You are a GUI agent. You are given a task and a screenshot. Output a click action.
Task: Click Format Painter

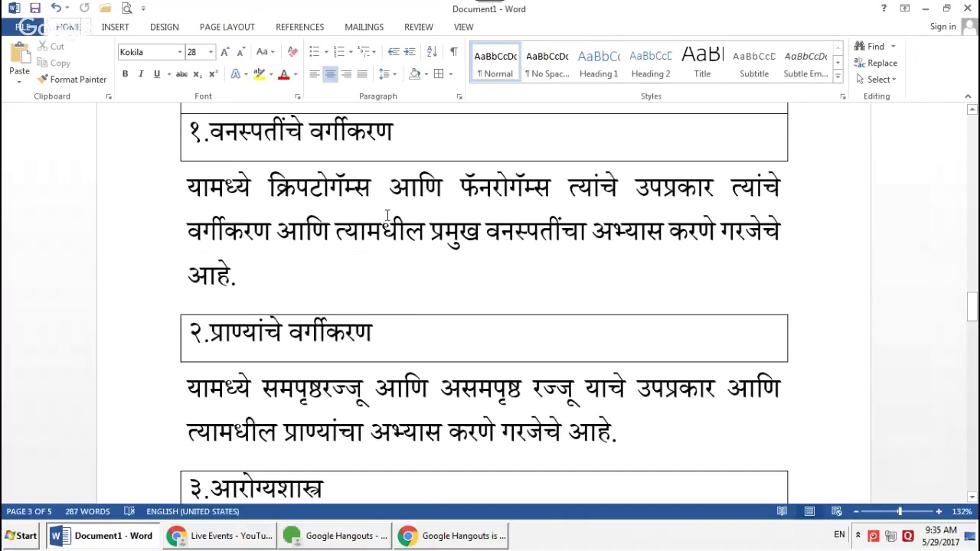71,80
